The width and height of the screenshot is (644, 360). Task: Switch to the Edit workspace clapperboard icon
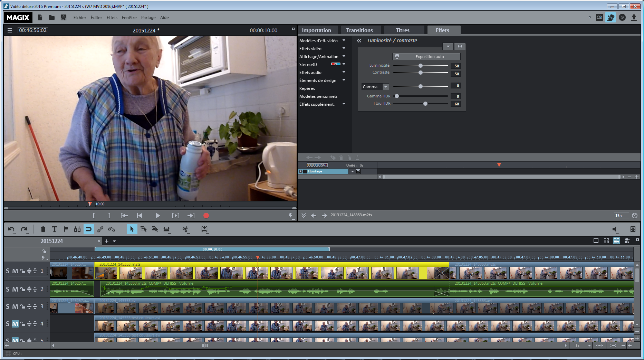pos(611,17)
